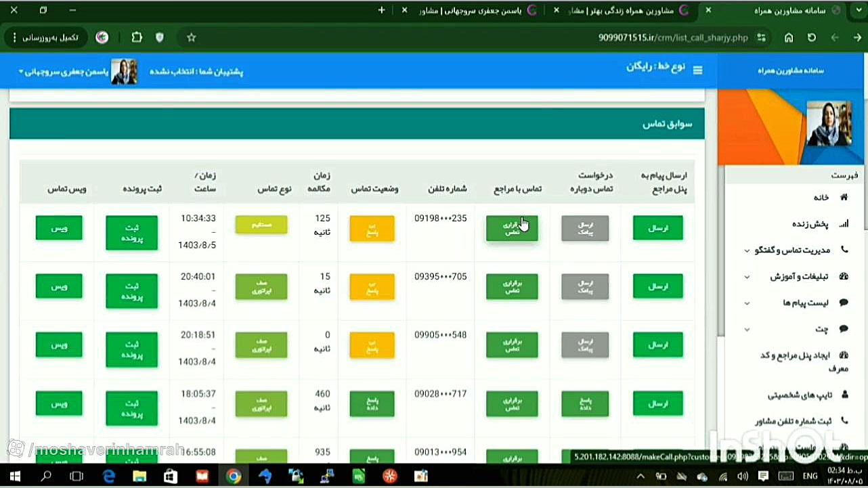Click ویس for the 09905***548 row
868x488 pixels.
59,345
